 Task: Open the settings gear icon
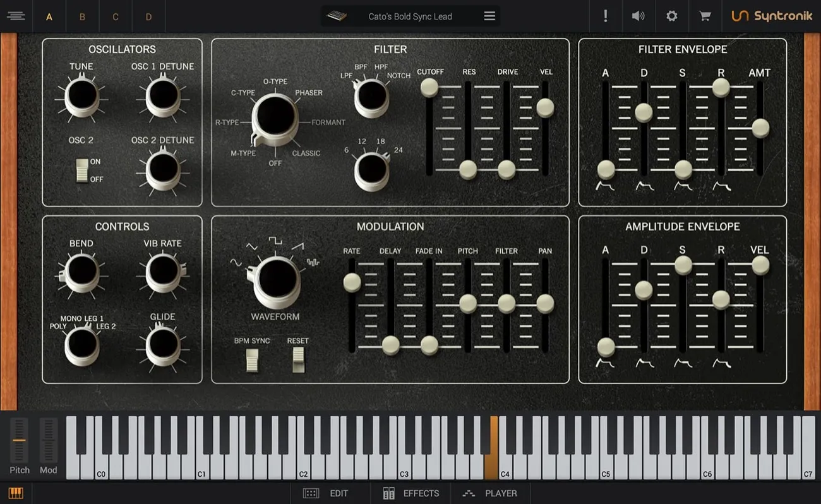pyautogui.click(x=671, y=16)
